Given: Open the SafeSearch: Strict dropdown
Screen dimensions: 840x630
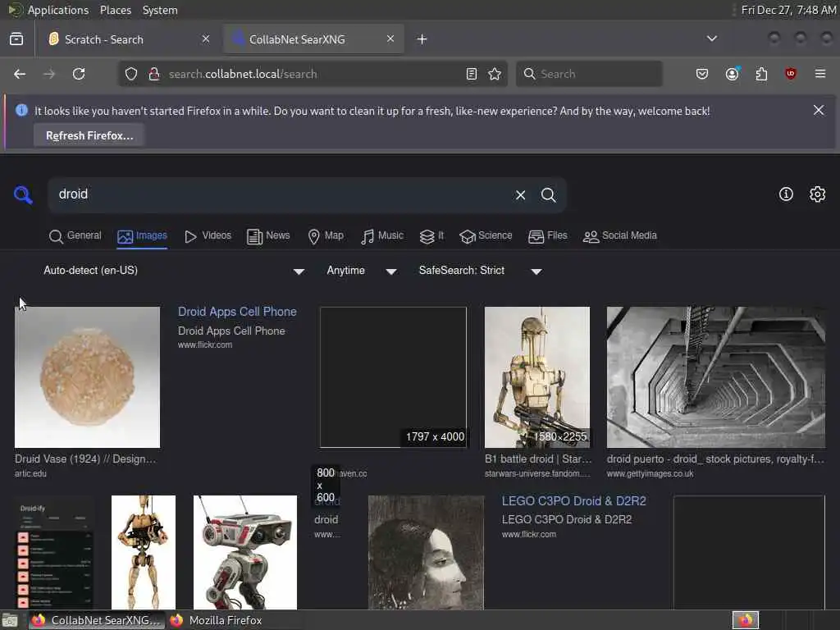Looking at the screenshot, I should click(x=480, y=271).
